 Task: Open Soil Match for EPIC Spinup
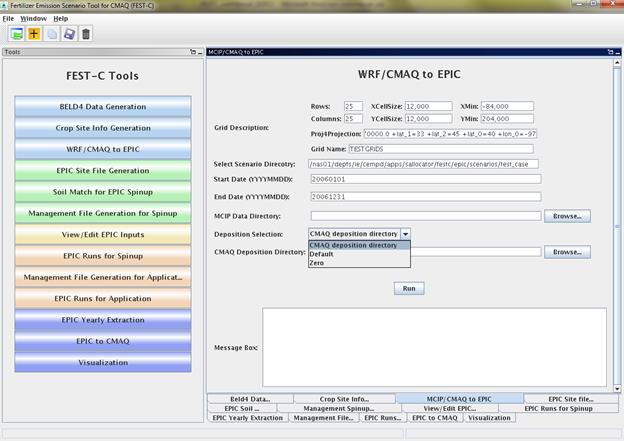pyautogui.click(x=103, y=192)
